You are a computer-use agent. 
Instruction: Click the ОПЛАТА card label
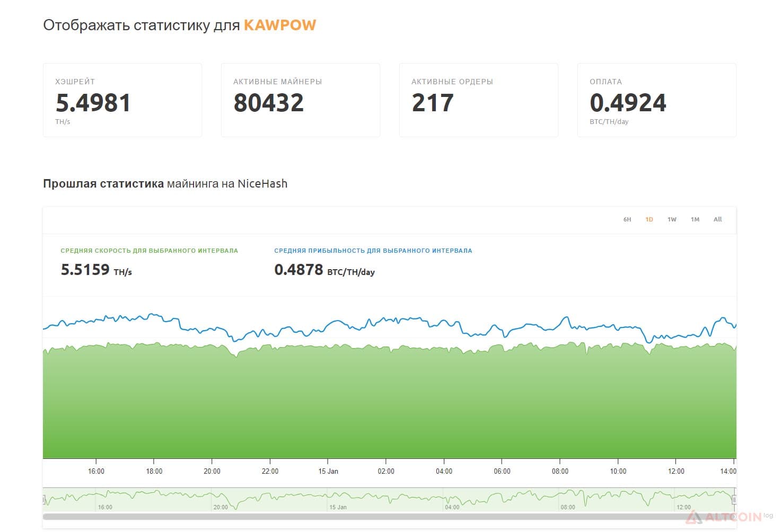(x=606, y=82)
